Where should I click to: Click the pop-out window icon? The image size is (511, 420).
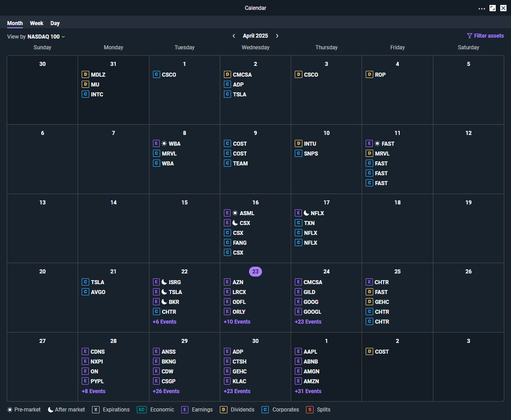pos(493,8)
